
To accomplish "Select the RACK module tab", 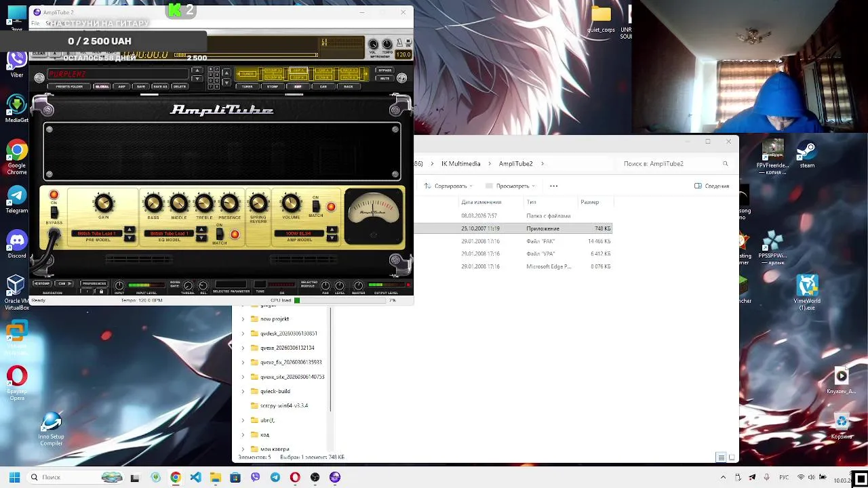I will (x=349, y=87).
